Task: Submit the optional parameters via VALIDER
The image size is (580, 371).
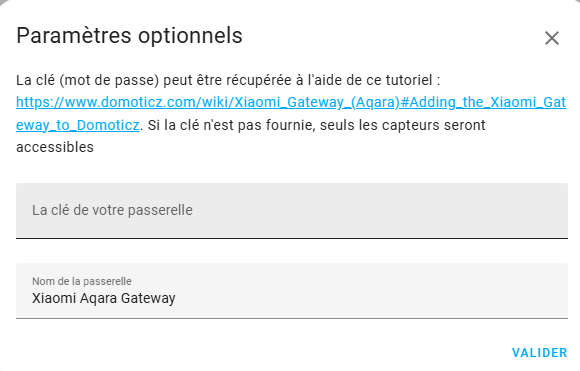Action: click(539, 353)
